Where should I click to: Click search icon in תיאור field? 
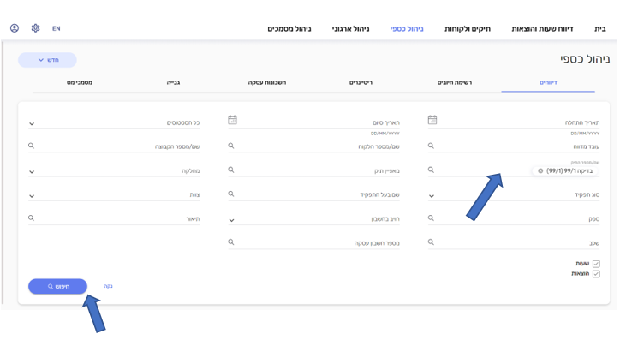click(x=32, y=218)
